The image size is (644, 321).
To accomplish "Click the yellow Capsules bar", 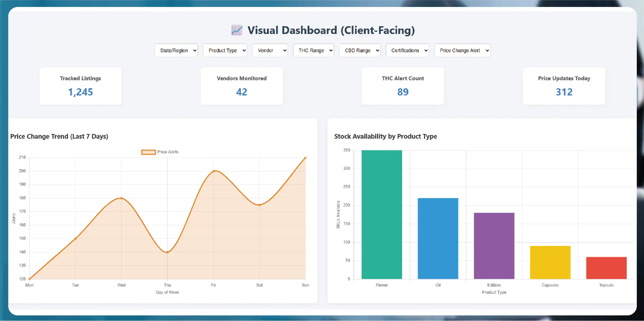I will tap(550, 262).
